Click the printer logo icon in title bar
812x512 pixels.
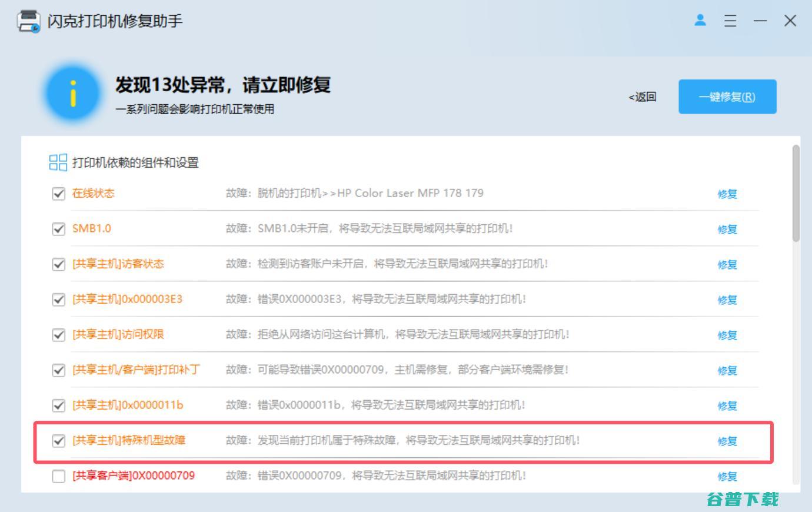pos(28,21)
